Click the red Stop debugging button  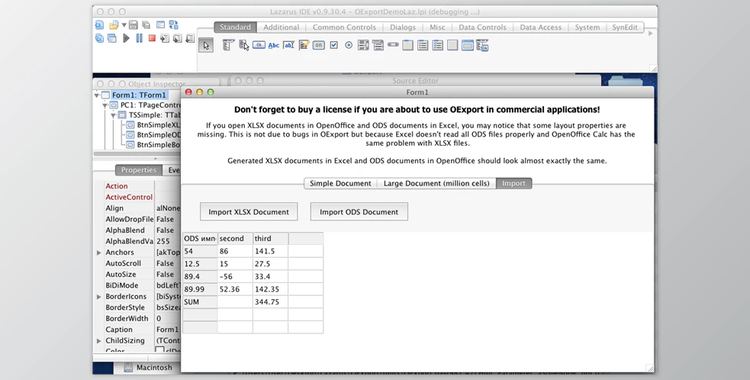tap(152, 38)
